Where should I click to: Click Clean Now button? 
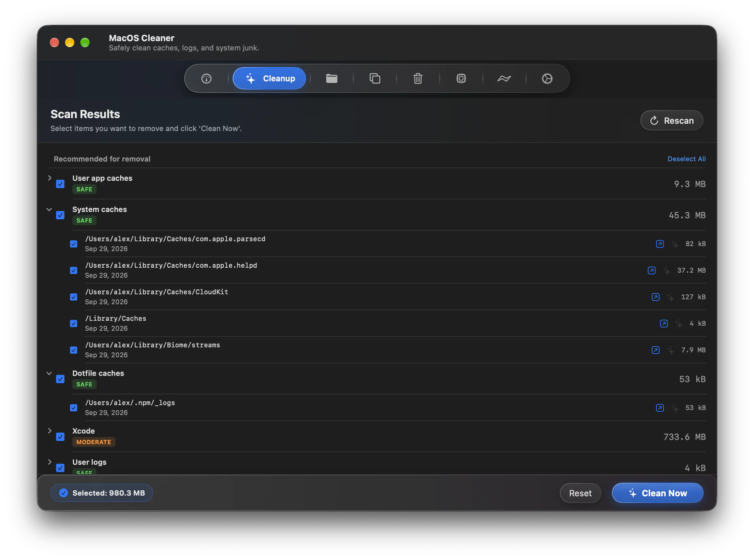pos(657,493)
